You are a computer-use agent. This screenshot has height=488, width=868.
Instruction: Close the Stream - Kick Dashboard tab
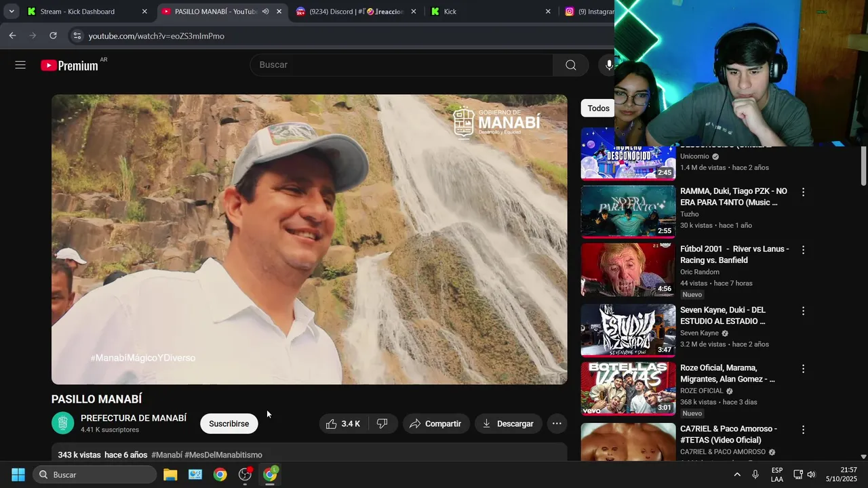144,12
